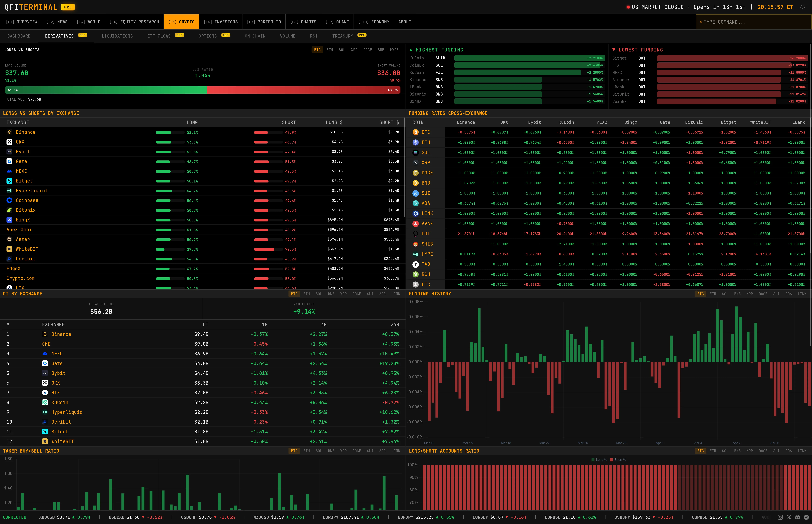The height and width of the screenshot is (524, 812).
Task: Switch funding history chart to ETH
Action: 713,294
